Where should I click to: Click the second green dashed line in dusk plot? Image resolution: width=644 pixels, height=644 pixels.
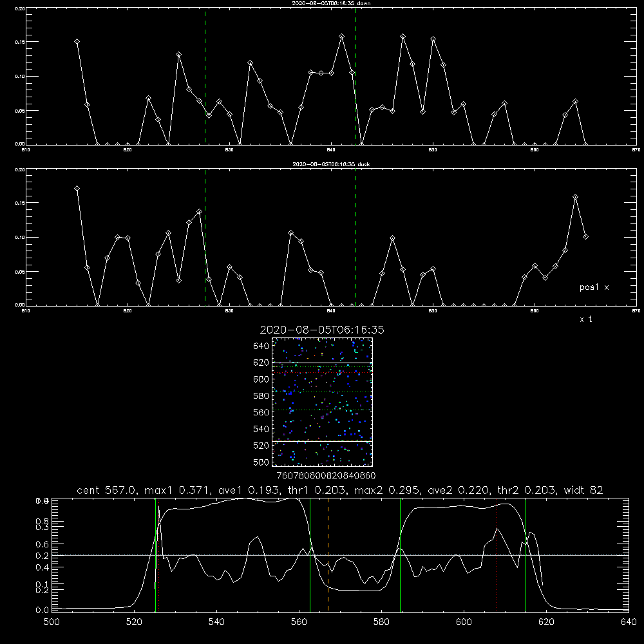[355, 238]
